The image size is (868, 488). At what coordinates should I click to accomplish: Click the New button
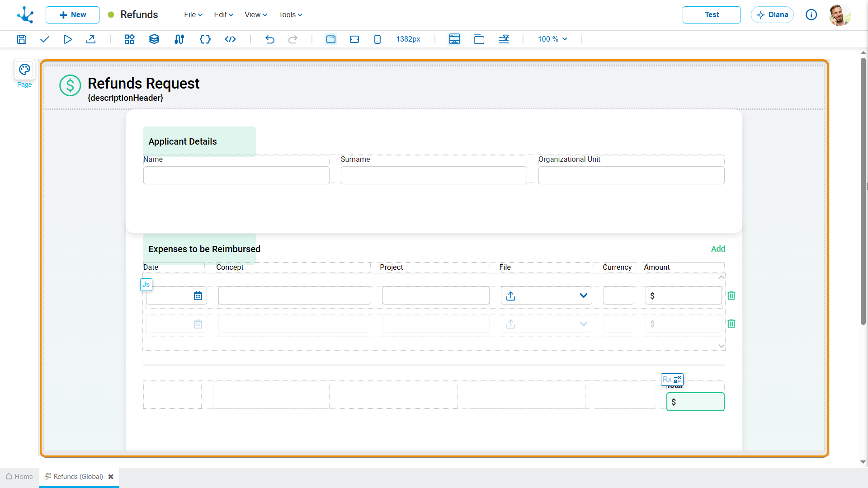(x=72, y=15)
